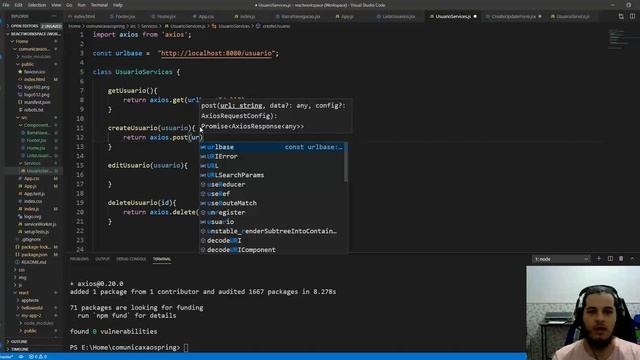Open the Problems panel tab
This screenshot has height=360, width=640.
click(x=79, y=259)
